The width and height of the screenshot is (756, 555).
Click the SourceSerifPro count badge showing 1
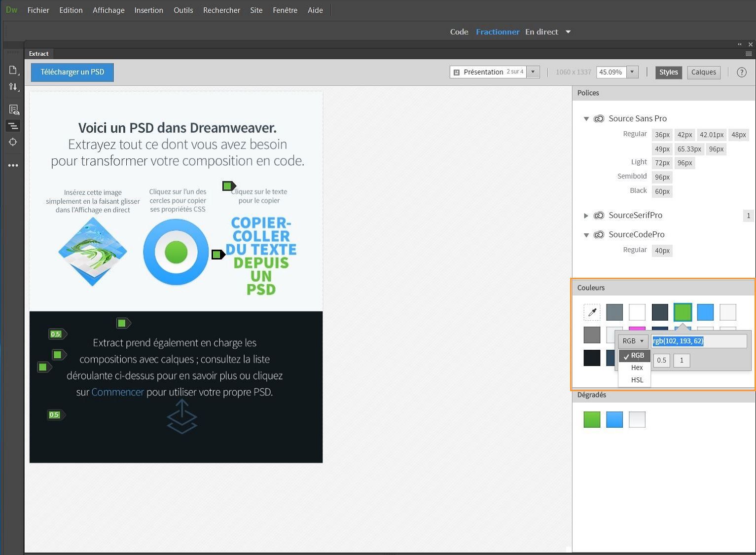click(748, 215)
